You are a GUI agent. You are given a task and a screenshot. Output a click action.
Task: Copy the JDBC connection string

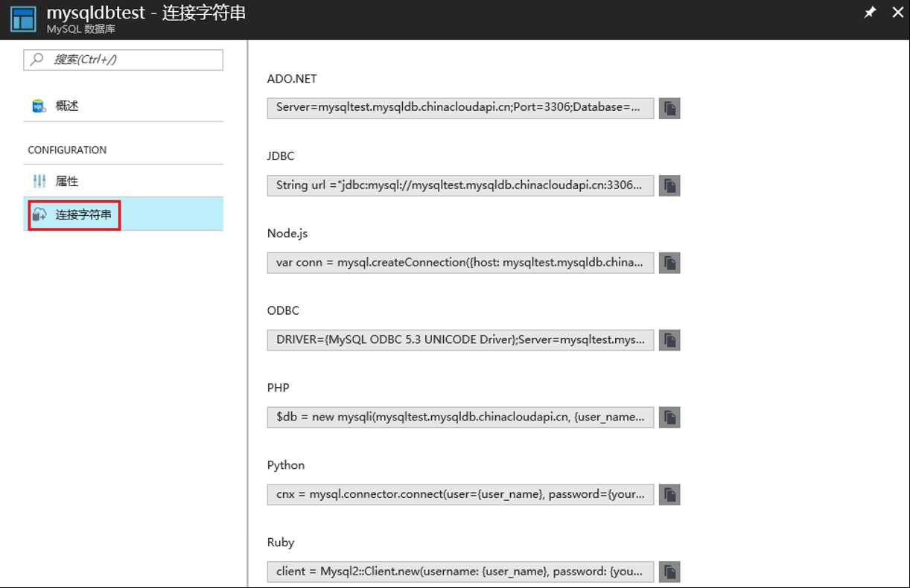click(x=669, y=185)
